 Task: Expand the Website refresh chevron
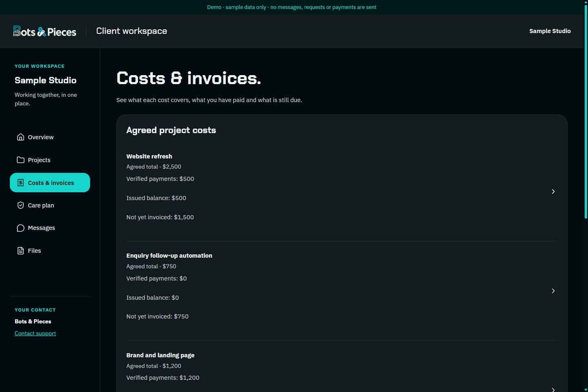[553, 192]
